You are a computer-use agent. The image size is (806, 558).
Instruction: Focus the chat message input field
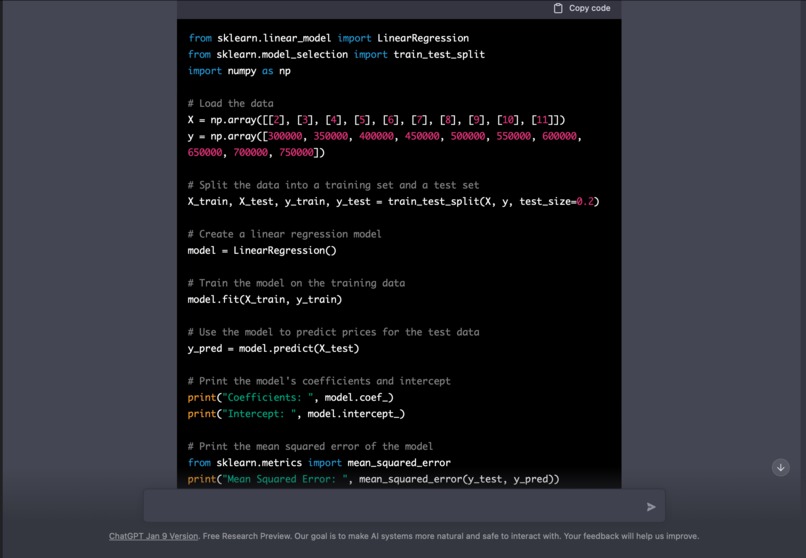click(404, 506)
